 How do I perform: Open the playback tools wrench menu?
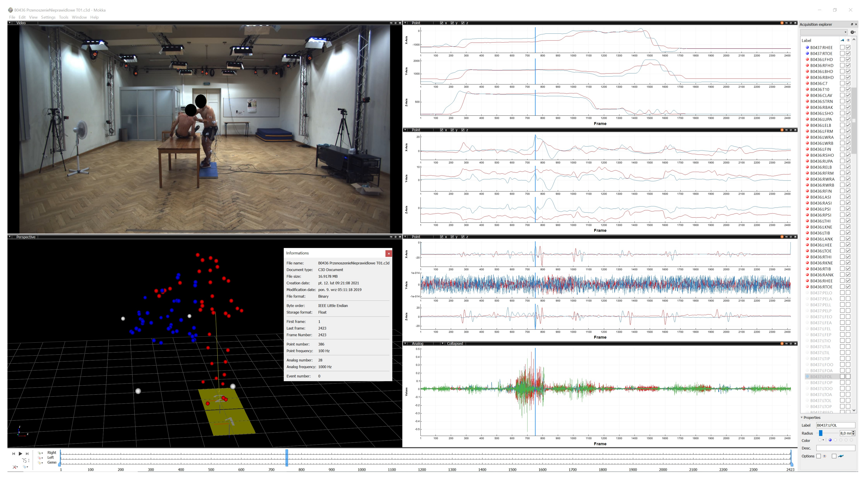pos(15,467)
